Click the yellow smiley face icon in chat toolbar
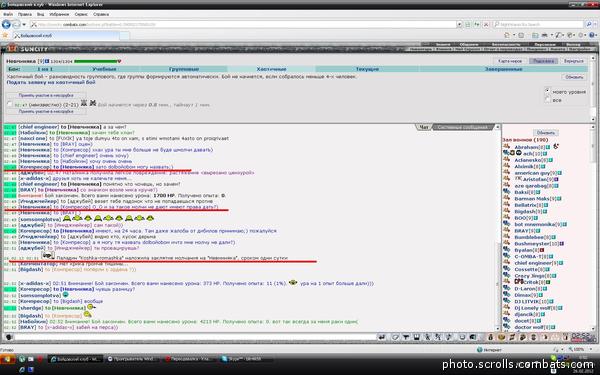 pos(502,337)
